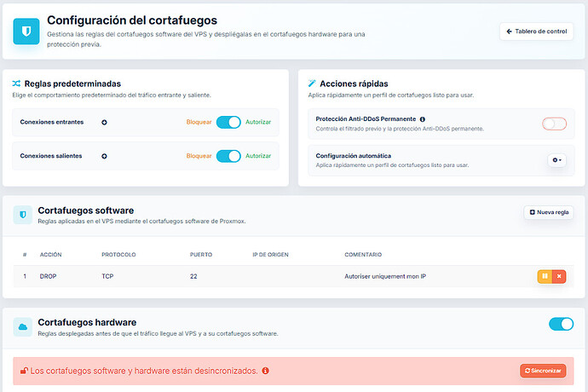Screen dimensions: 588x392
Task: Click the IP DE ORIGEN column header
Action: click(270, 255)
